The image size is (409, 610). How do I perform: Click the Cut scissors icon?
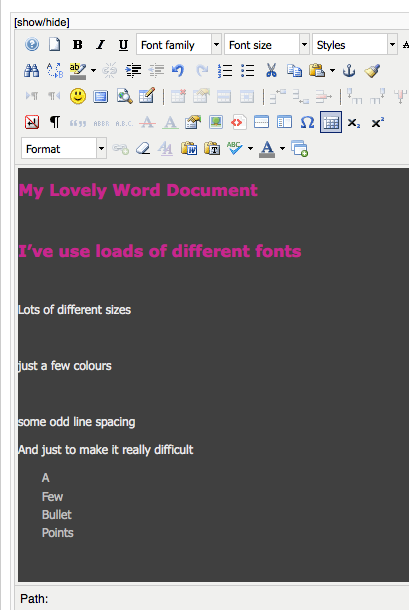pos(271,70)
